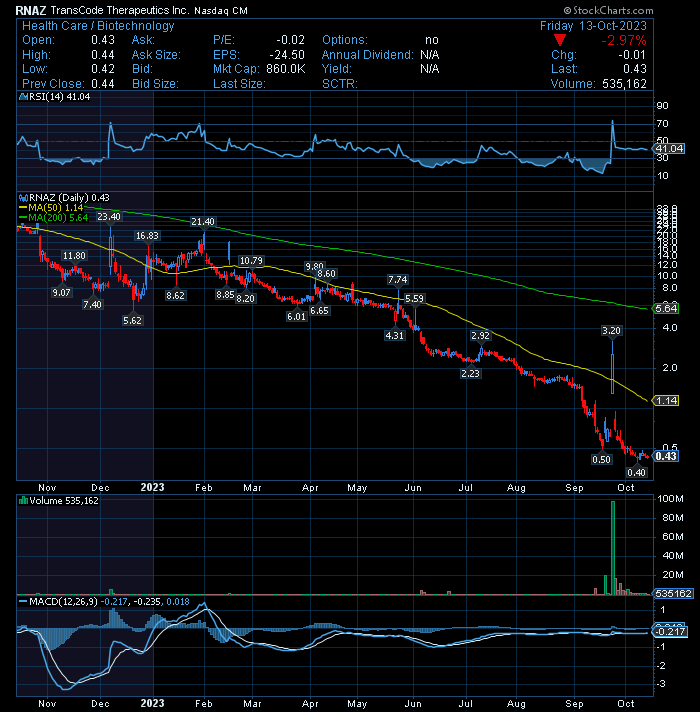Click the 3.20 spike high label
The image size is (700, 712).
(611, 330)
